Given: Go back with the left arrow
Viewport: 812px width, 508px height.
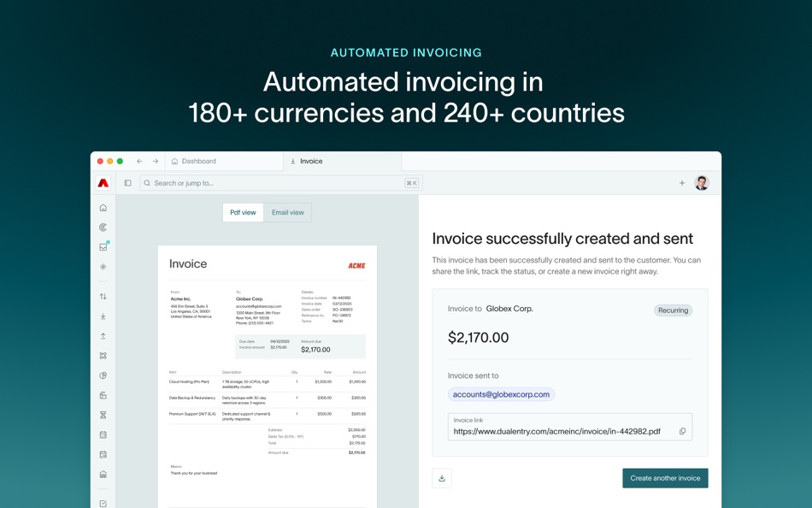Looking at the screenshot, I should pyautogui.click(x=139, y=162).
